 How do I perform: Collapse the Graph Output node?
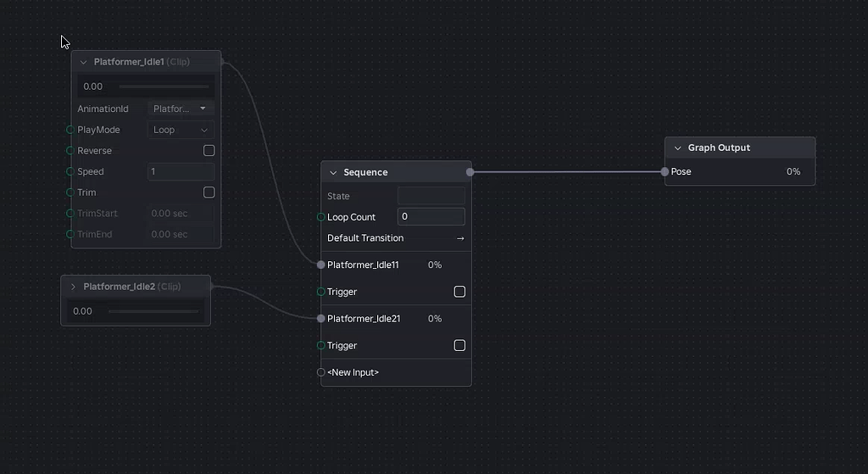click(x=677, y=148)
